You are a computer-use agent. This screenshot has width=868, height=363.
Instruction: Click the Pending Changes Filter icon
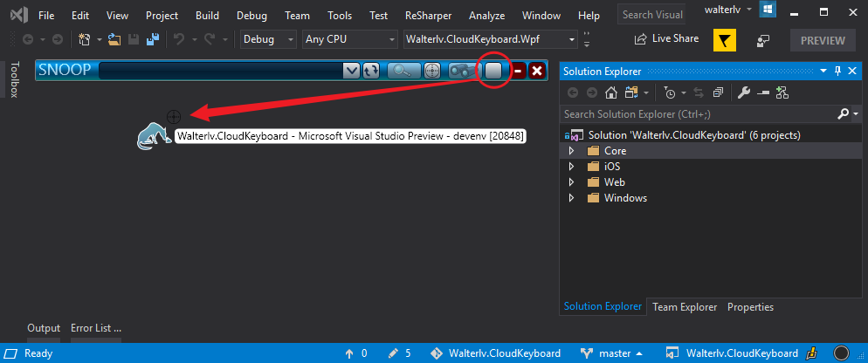pyautogui.click(x=670, y=93)
